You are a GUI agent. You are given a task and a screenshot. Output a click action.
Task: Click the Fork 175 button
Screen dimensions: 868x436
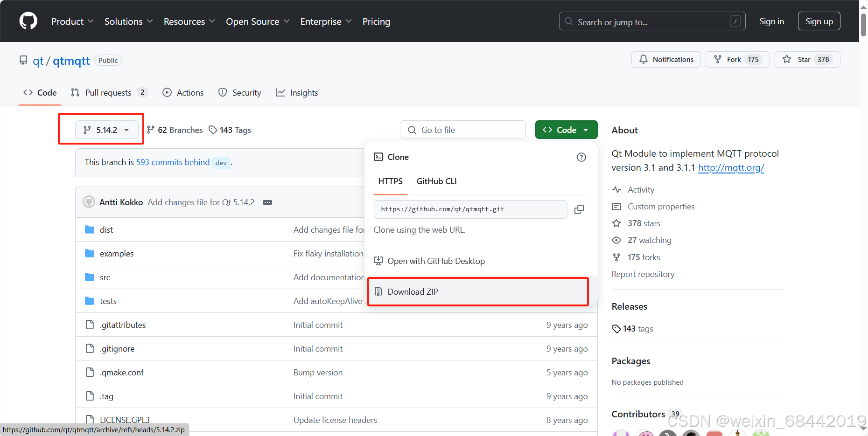737,59
